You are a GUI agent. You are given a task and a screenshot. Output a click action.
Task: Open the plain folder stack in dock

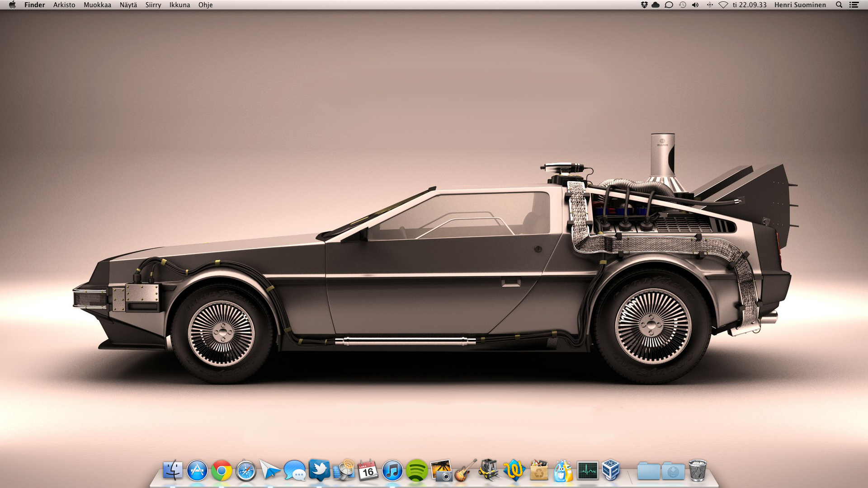pos(648,471)
